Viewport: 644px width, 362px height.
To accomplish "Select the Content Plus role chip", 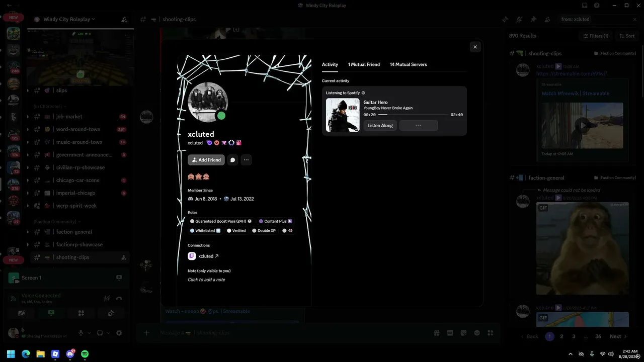I will [275, 221].
